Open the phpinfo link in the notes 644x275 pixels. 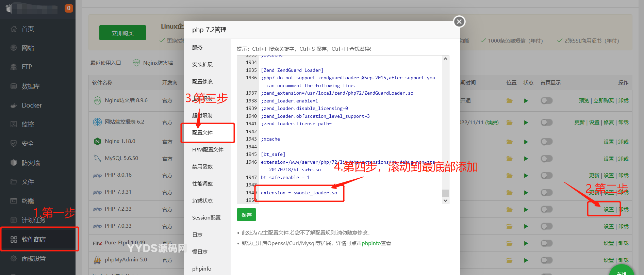(371, 243)
